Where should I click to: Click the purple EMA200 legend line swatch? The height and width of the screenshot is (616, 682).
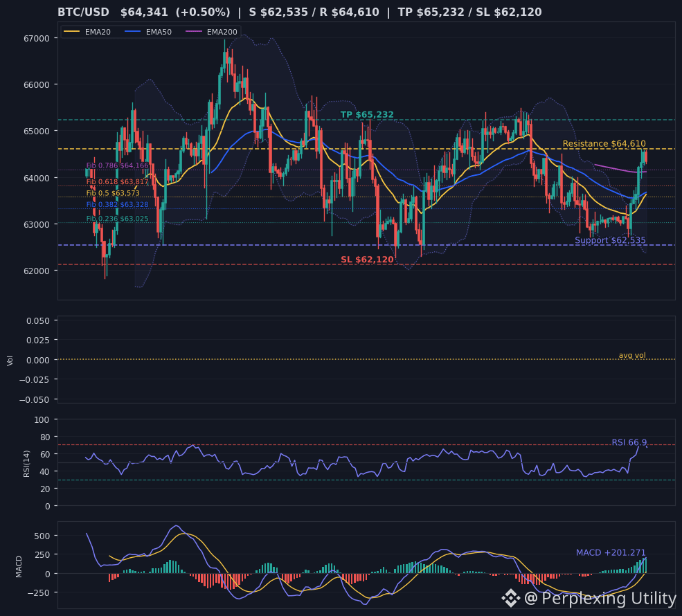[x=194, y=32]
